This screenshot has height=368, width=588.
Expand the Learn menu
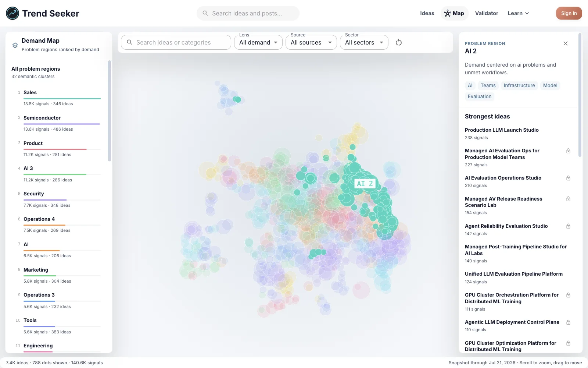tap(518, 13)
